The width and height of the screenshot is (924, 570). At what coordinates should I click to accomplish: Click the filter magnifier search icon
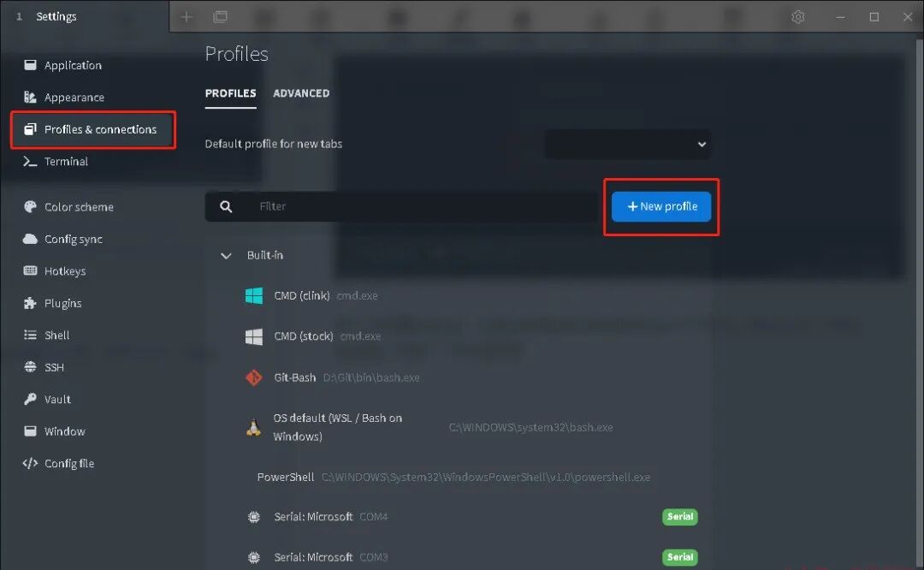click(x=226, y=206)
